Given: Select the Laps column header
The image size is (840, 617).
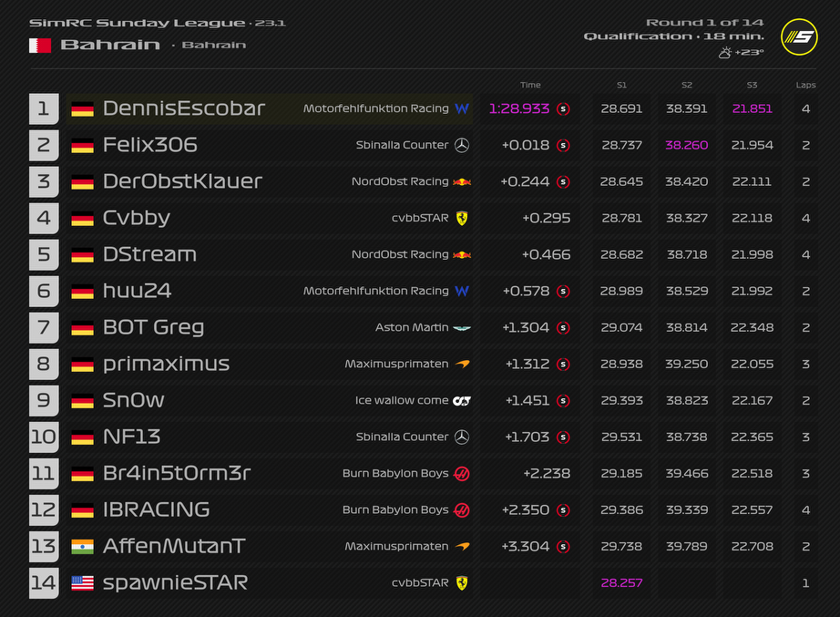Looking at the screenshot, I should pos(805,85).
